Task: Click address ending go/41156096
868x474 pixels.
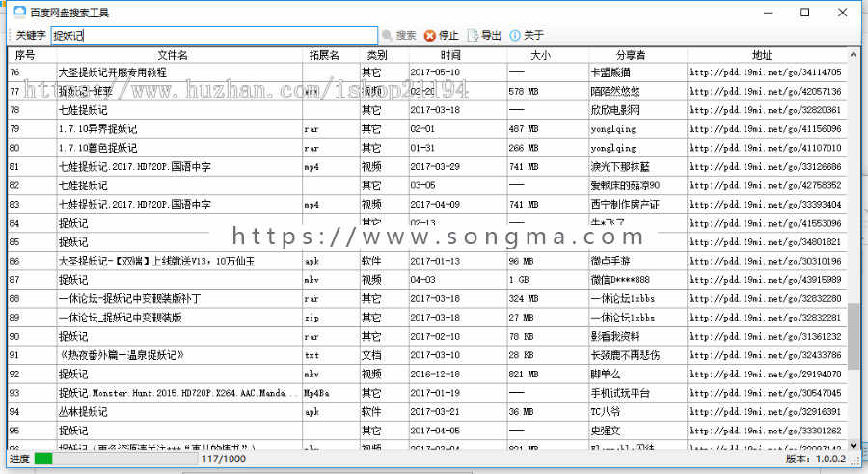Action: click(x=765, y=128)
